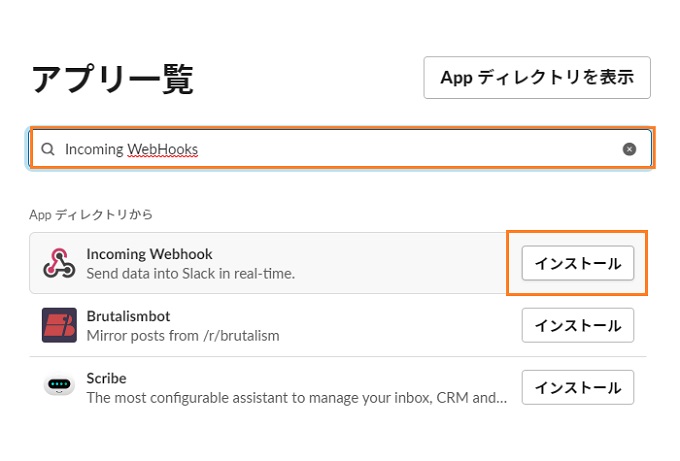Open the Brutalismbot title link
Screen dimensions: 680x461
point(128,316)
